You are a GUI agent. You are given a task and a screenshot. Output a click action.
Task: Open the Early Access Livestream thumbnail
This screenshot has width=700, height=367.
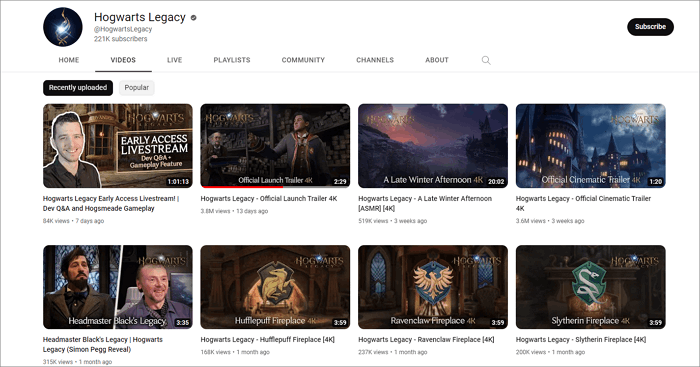118,146
